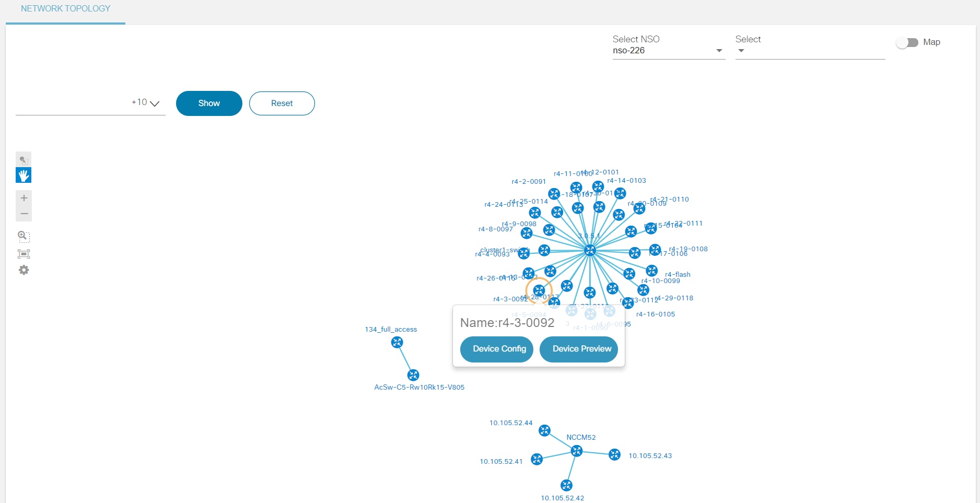The height and width of the screenshot is (503, 980).
Task: Click the Reset button
Action: point(282,103)
